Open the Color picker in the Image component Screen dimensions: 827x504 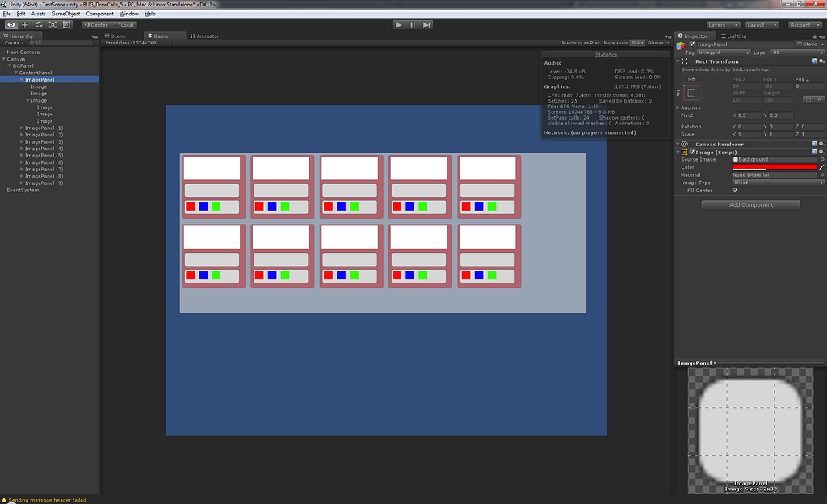pyautogui.click(x=775, y=166)
